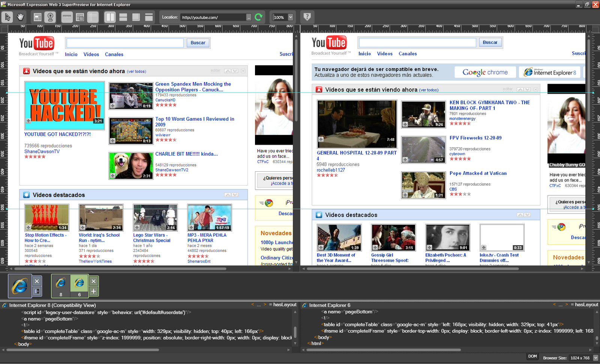Remove the comparison browser group with X
Screen dimensions: 600x364
tap(94, 281)
